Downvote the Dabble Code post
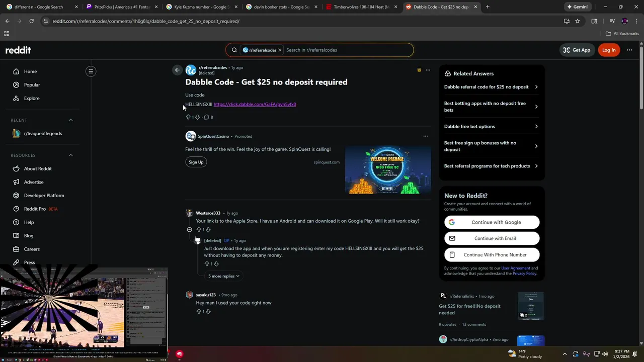The width and height of the screenshot is (644, 362). point(197,117)
